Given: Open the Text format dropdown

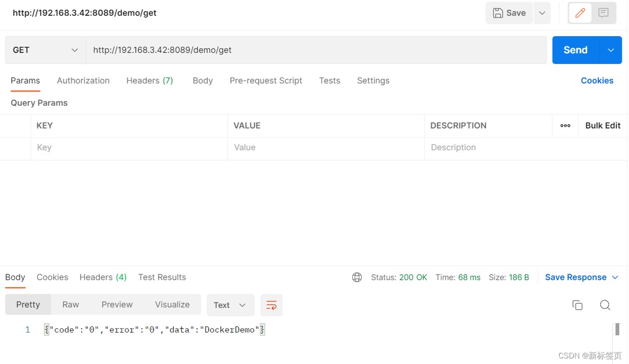Looking at the screenshot, I should click(x=230, y=305).
